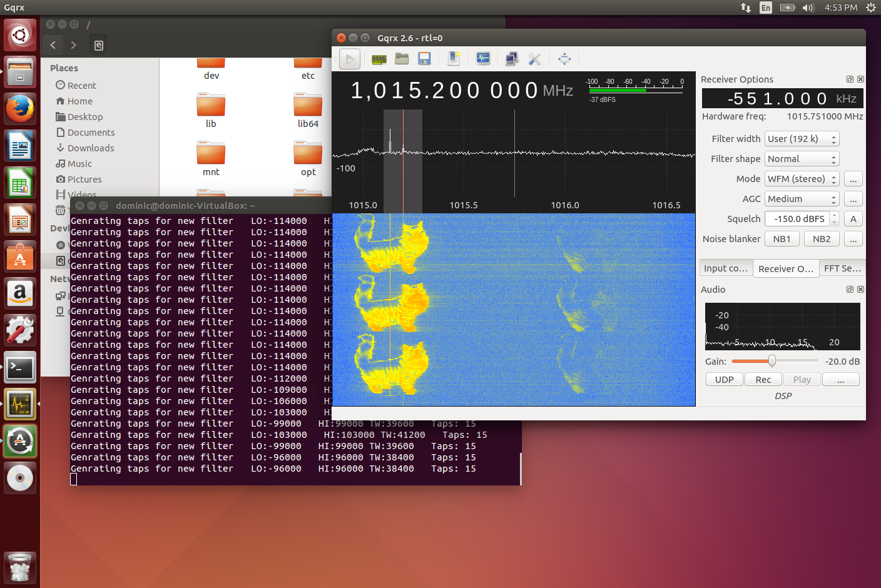Click the save settings floppy icon
This screenshot has height=588, width=881.
point(424,59)
